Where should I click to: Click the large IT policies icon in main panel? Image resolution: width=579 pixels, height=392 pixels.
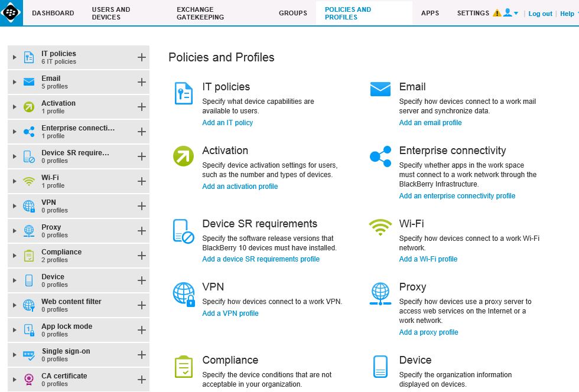(183, 93)
